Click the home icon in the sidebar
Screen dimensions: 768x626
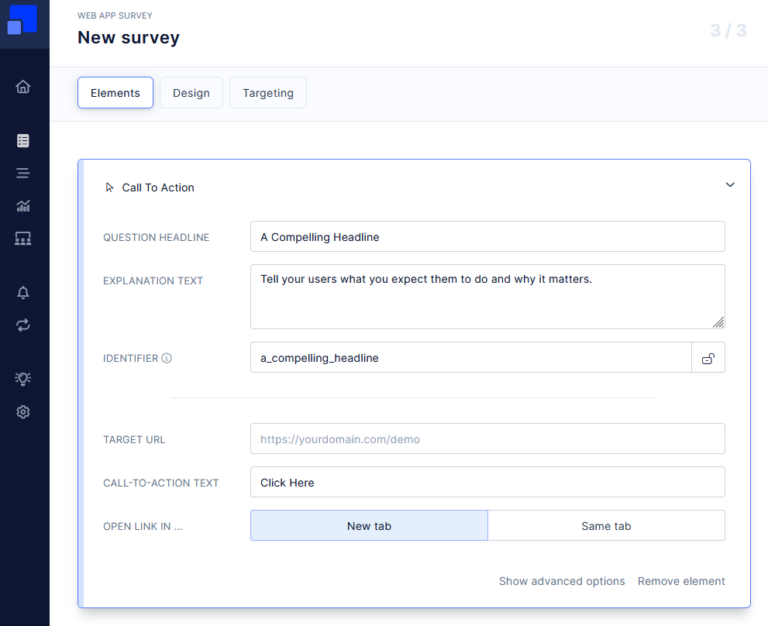point(23,87)
